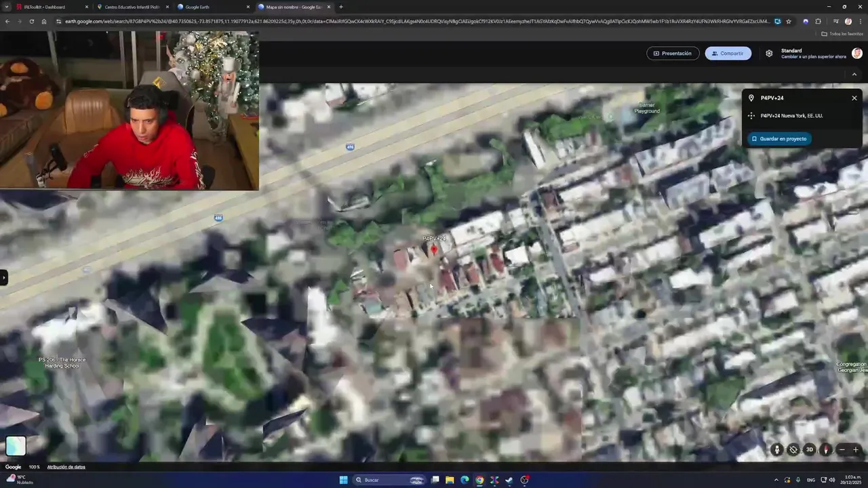Close the P4PV+24 info card

pos(854,98)
